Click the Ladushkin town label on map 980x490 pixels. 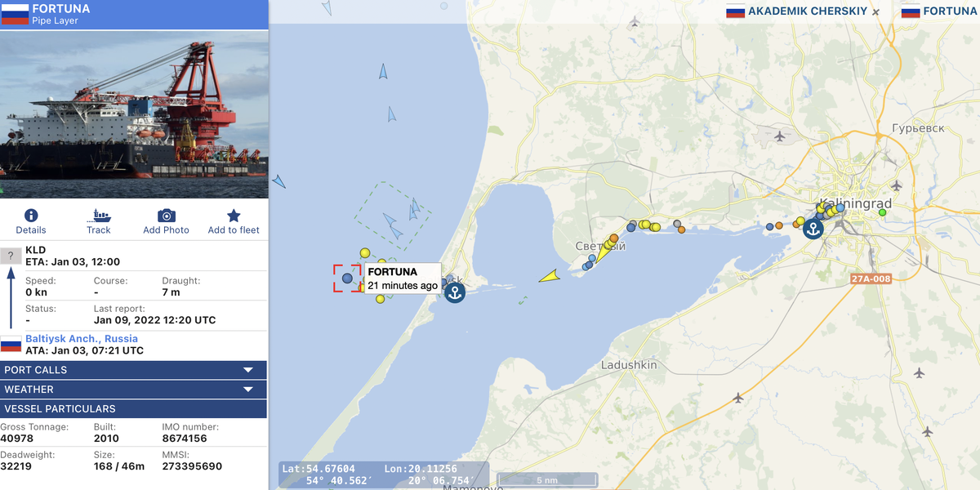tap(629, 365)
